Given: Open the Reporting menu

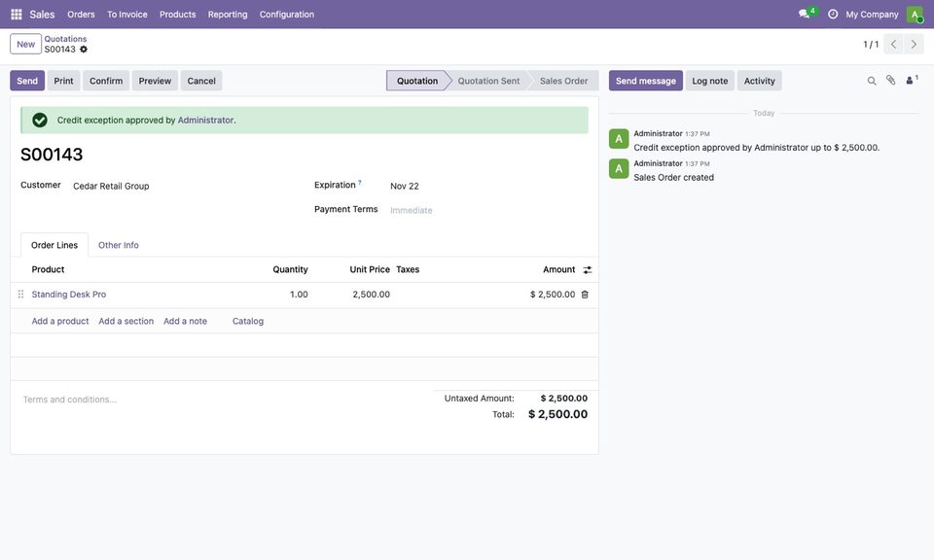Looking at the screenshot, I should click(228, 15).
